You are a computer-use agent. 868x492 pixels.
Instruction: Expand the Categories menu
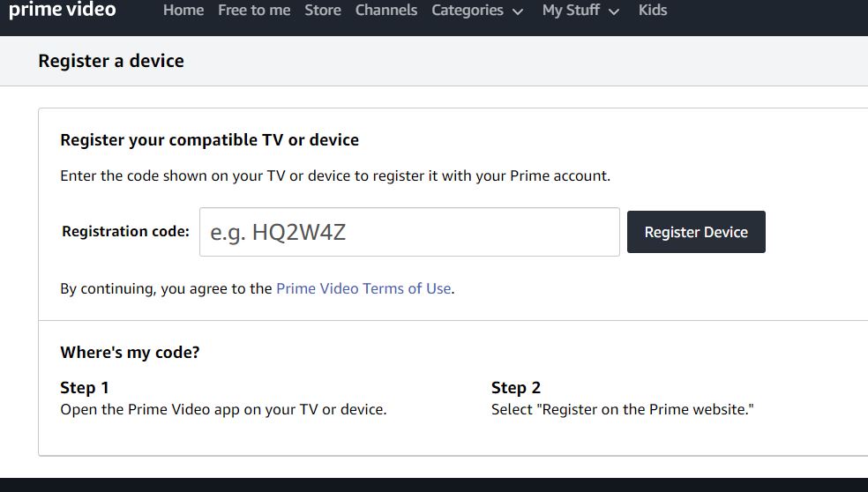(468, 11)
